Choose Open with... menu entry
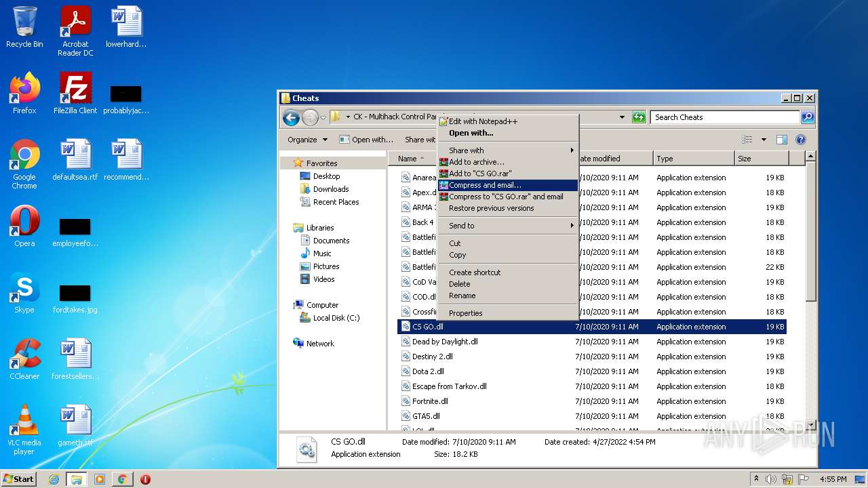The image size is (868, 488). (507, 133)
